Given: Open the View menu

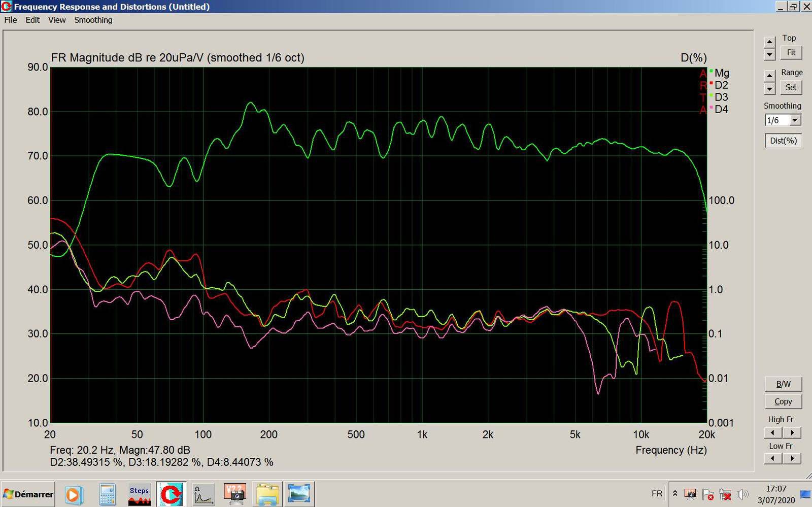Looking at the screenshot, I should 57,20.
